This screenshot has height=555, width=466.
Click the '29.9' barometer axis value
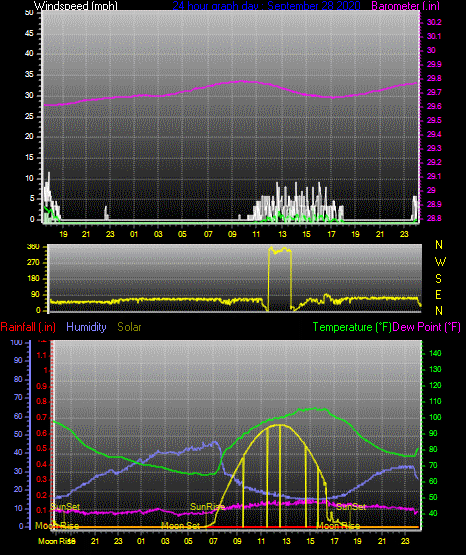click(434, 64)
